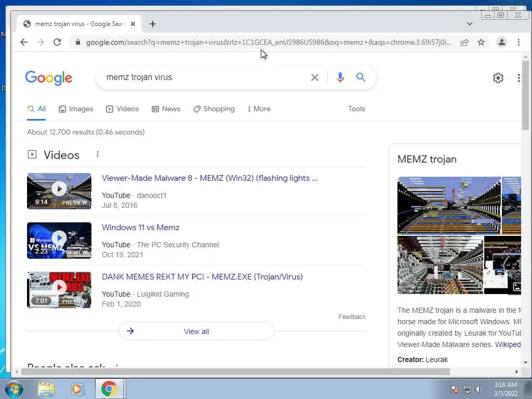Click the scroll right arrow
The height and width of the screenshot is (399, 532).
(517, 372)
